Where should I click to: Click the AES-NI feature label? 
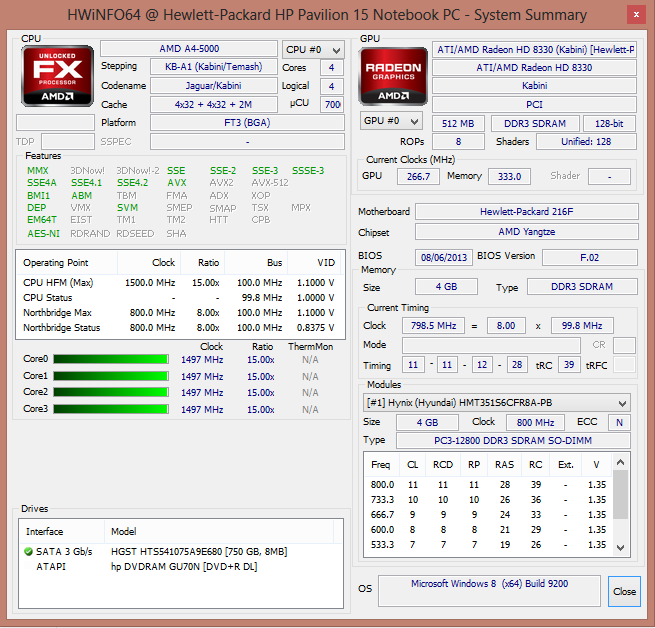[43, 234]
